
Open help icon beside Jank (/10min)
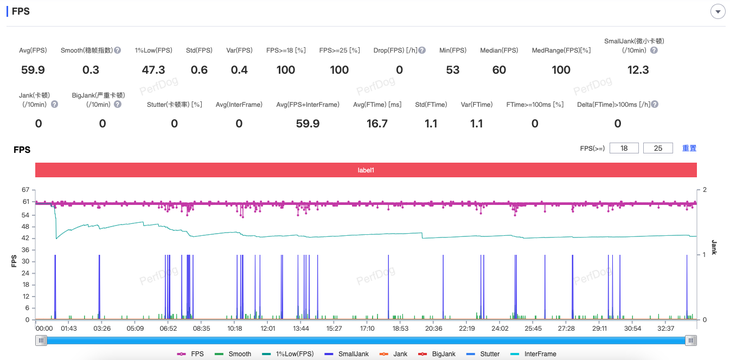[x=54, y=104]
